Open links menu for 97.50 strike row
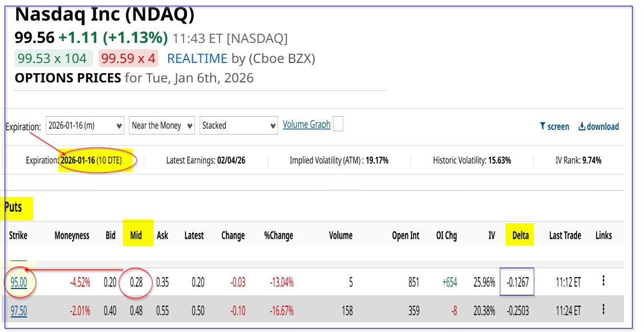The width and height of the screenshot is (644, 332). click(x=603, y=309)
